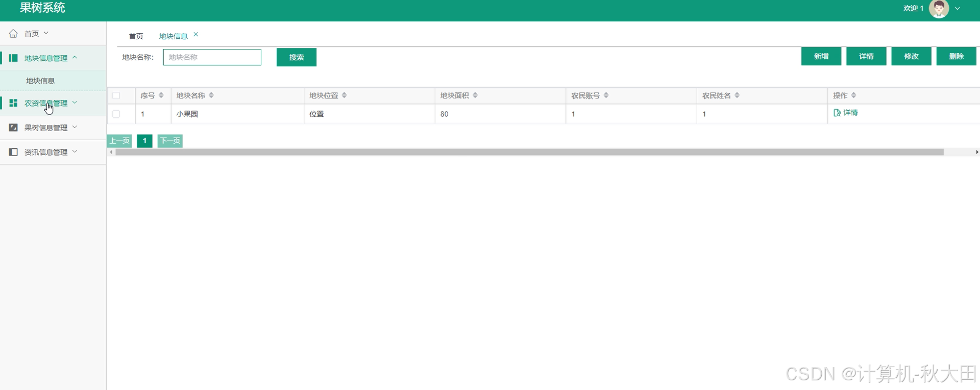The image size is (980, 390).
Task: Click the 新增 button
Action: click(x=821, y=56)
